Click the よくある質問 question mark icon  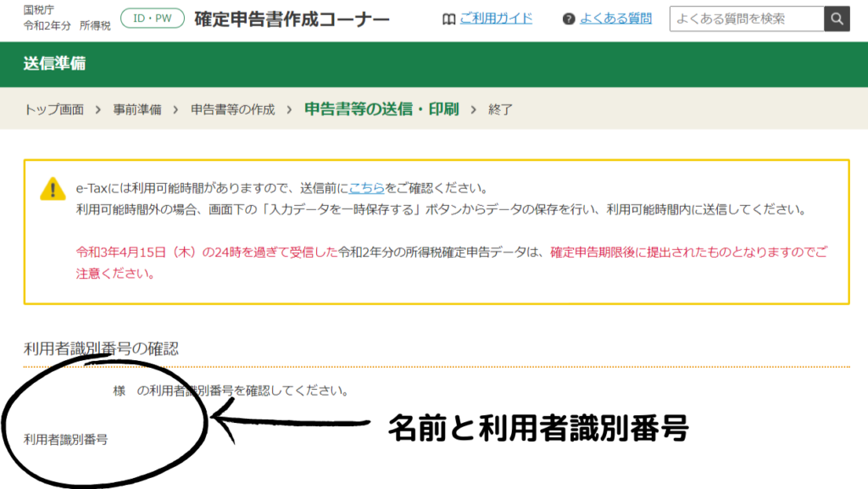pyautogui.click(x=569, y=19)
